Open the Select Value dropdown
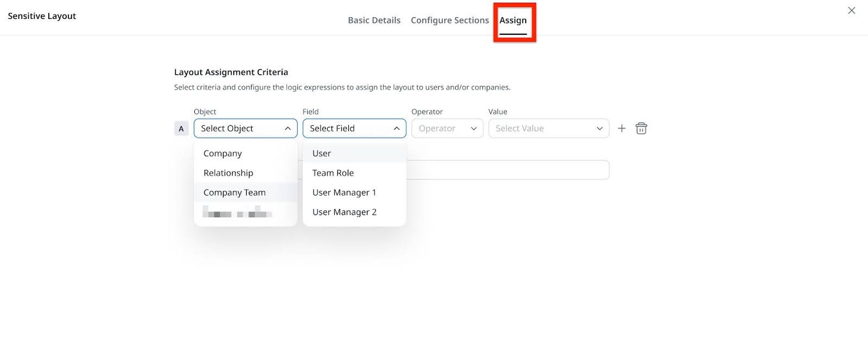The width and height of the screenshot is (868, 342). tap(549, 128)
